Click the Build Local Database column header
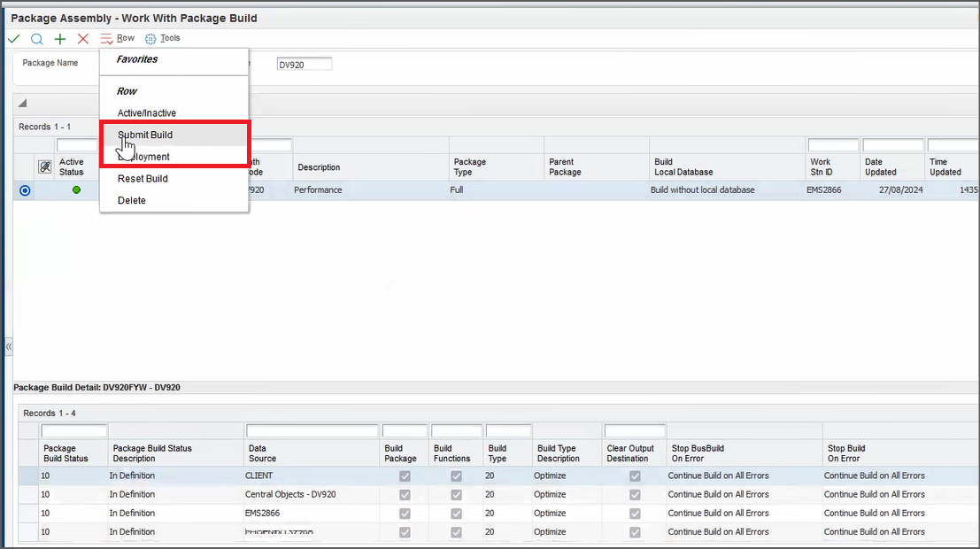The height and width of the screenshot is (549, 980). point(683,167)
